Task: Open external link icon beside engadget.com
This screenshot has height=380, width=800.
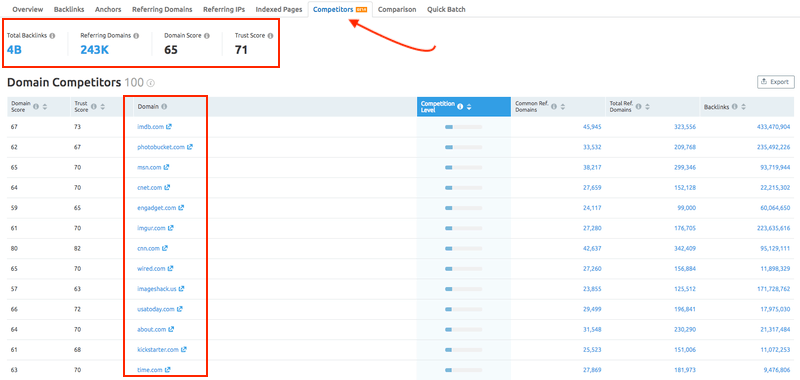Action: (x=181, y=208)
